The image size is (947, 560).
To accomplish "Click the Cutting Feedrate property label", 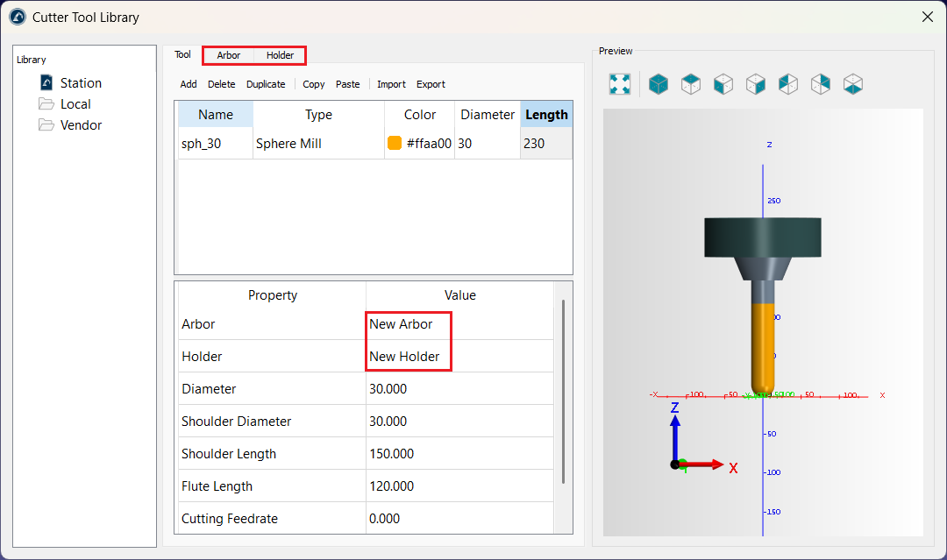I will point(230,518).
